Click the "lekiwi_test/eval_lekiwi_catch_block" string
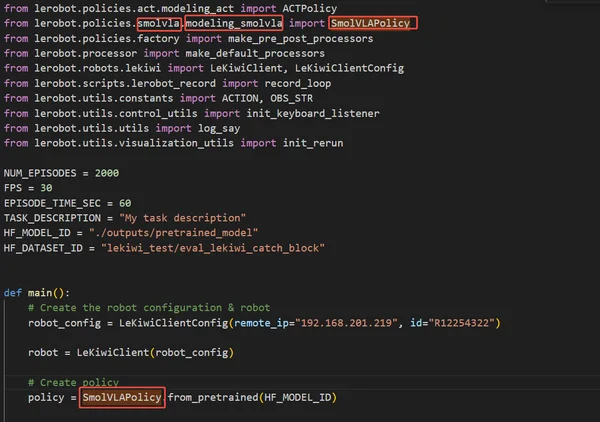This screenshot has width=600, height=422. (213, 248)
